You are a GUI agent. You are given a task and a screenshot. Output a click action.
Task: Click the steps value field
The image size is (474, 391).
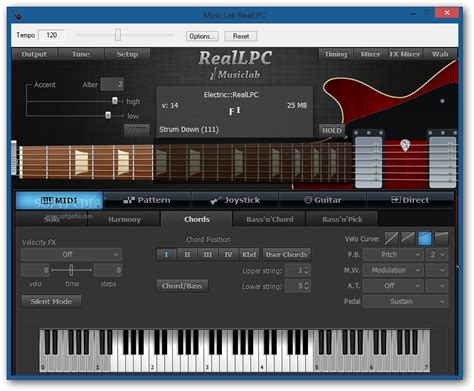click(108, 270)
